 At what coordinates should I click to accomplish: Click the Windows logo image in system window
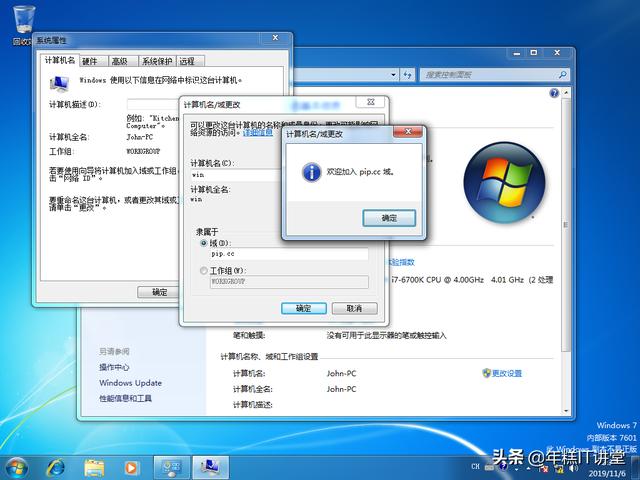tap(504, 182)
